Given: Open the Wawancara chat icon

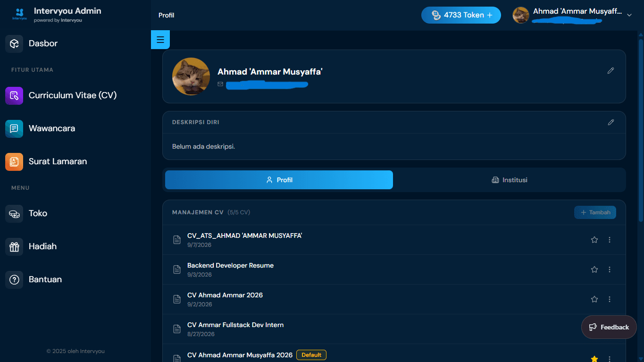Looking at the screenshot, I should (14, 128).
